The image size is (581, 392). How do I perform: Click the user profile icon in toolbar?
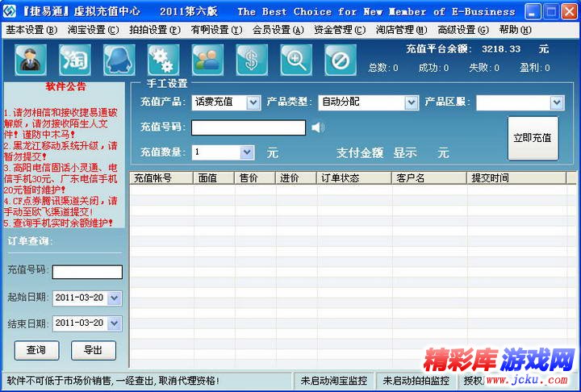pos(31,60)
